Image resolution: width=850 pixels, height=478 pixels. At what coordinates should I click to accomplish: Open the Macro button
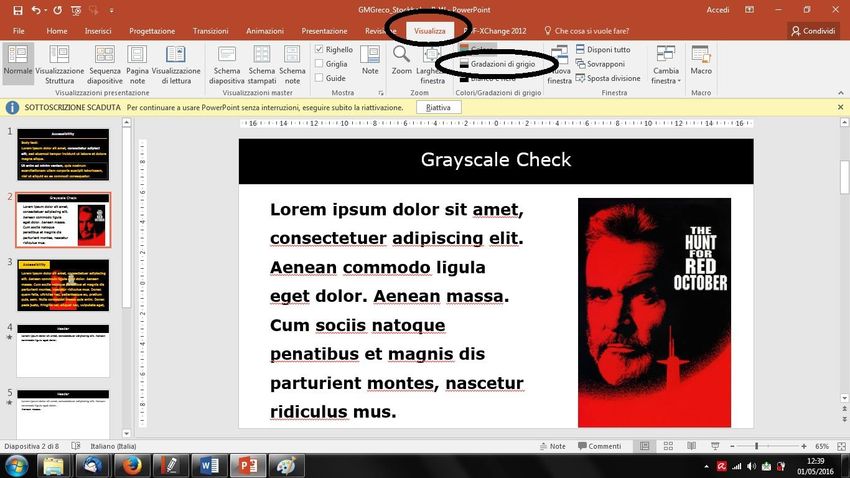point(701,61)
